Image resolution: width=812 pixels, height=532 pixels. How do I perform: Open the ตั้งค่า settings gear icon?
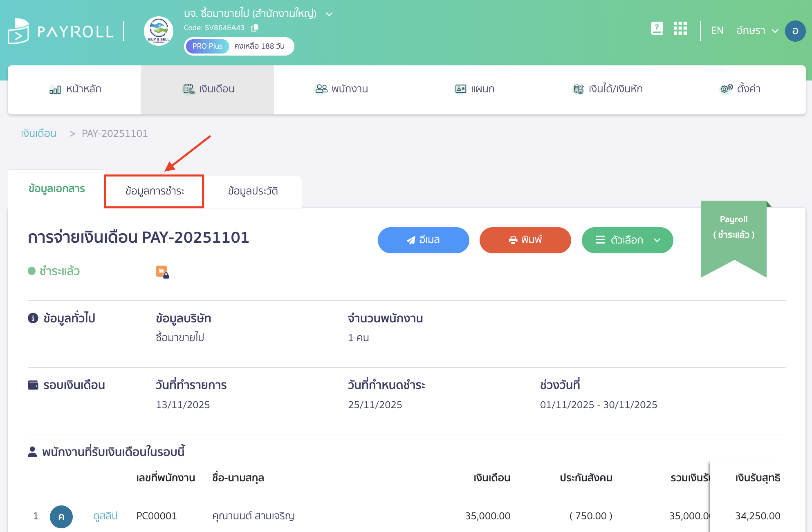725,89
